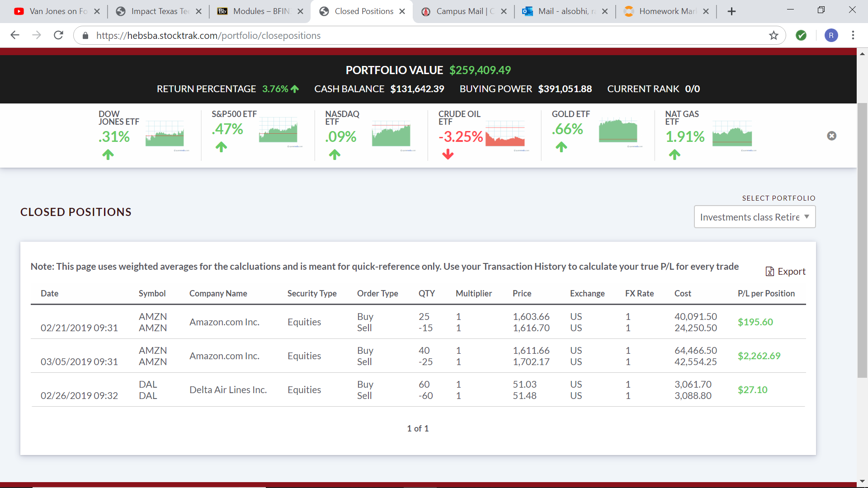The height and width of the screenshot is (488, 868).
Task: Export closed positions to spreadsheet
Action: [785, 271]
